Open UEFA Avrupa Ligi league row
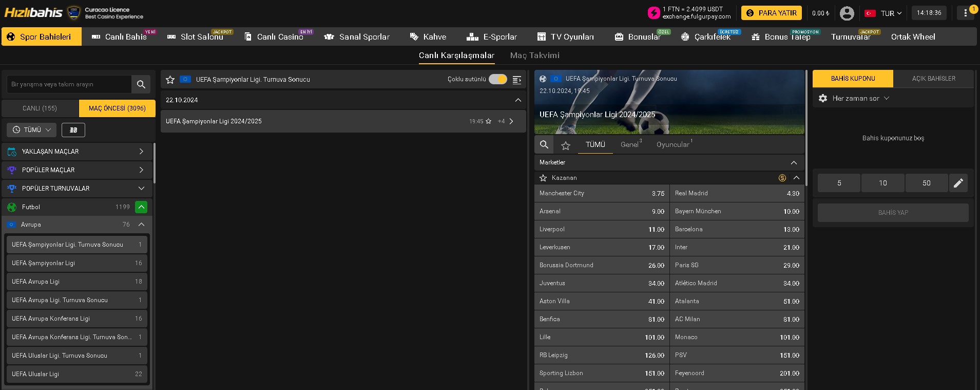The image size is (980, 390). 77,282
